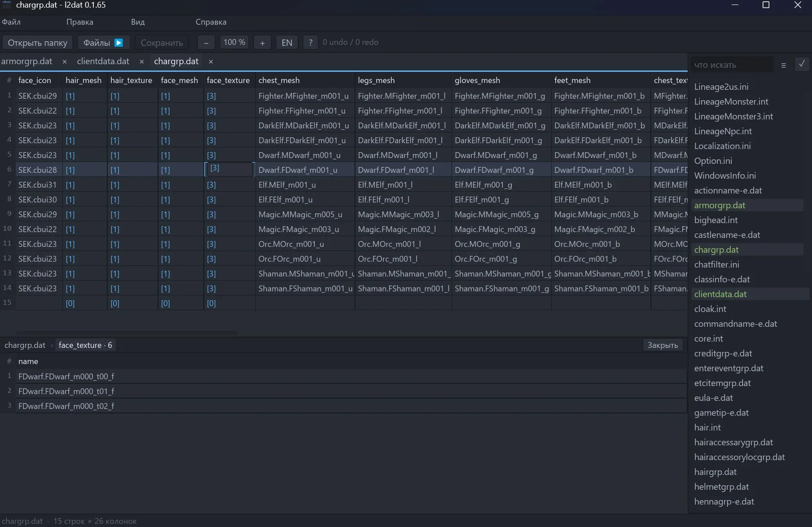Open the Файл menu
This screenshot has height=527, width=812.
click(x=11, y=22)
